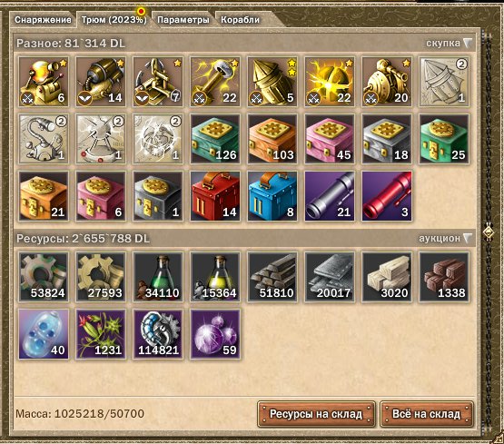504x444 pixels.
Task: Click the Ресурсы на склад button
Action: tap(316, 414)
